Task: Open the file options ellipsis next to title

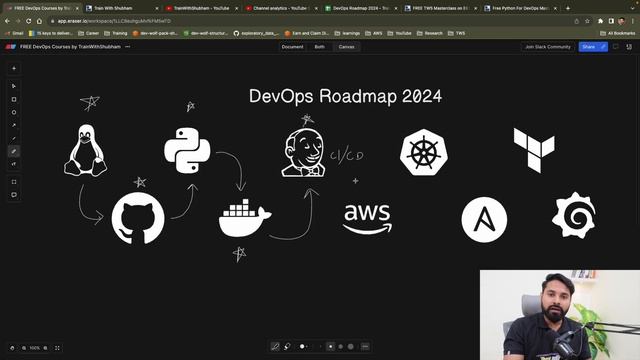Action: tap(128, 47)
